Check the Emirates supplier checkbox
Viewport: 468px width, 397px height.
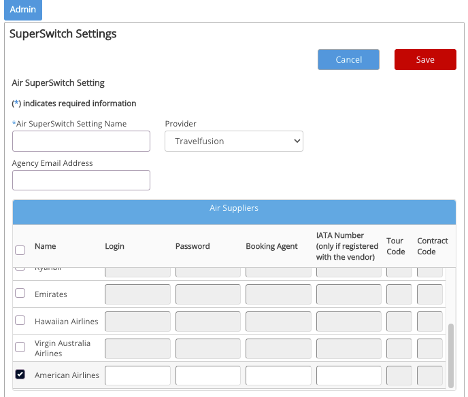click(20, 293)
